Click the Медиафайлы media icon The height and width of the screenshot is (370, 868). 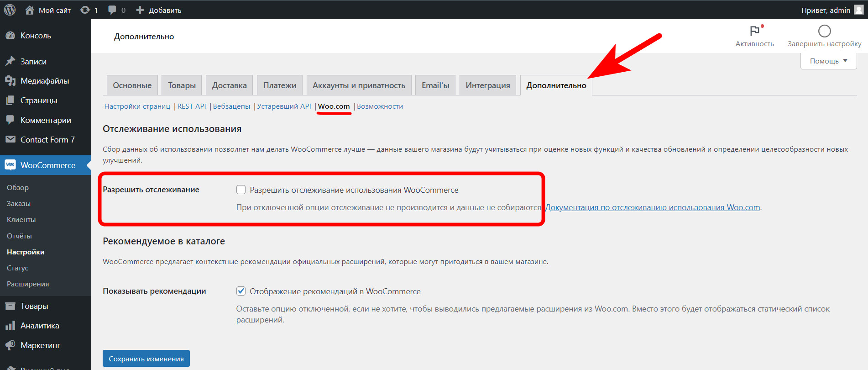[10, 81]
